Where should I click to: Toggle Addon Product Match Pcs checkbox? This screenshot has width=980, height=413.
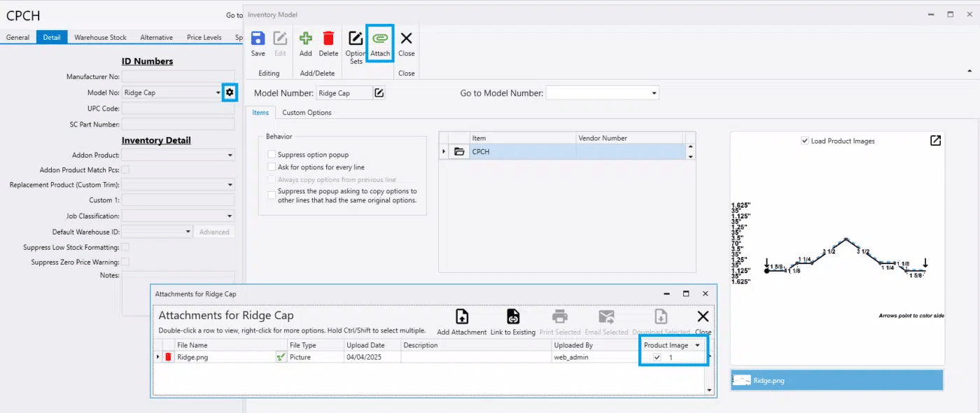point(125,170)
